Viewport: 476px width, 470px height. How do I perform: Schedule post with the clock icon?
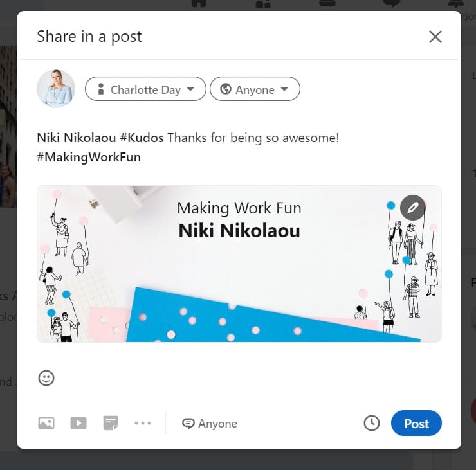[372, 423]
